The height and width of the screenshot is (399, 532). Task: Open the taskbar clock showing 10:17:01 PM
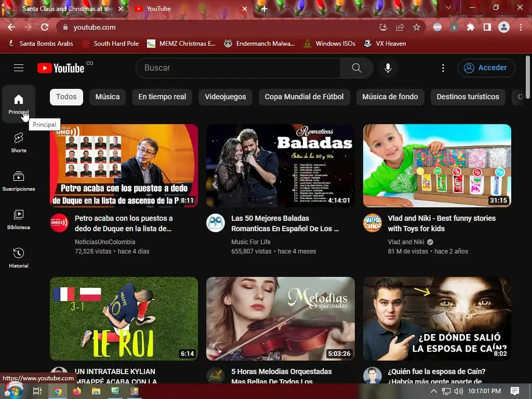click(x=485, y=391)
